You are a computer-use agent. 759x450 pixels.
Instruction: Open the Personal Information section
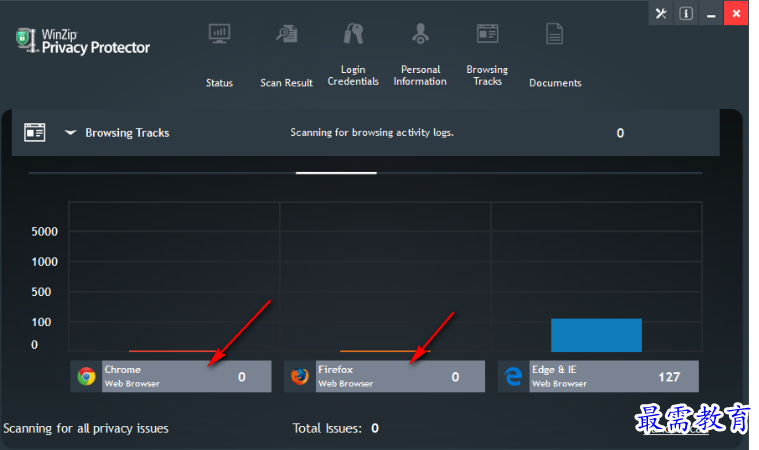pyautogui.click(x=420, y=35)
